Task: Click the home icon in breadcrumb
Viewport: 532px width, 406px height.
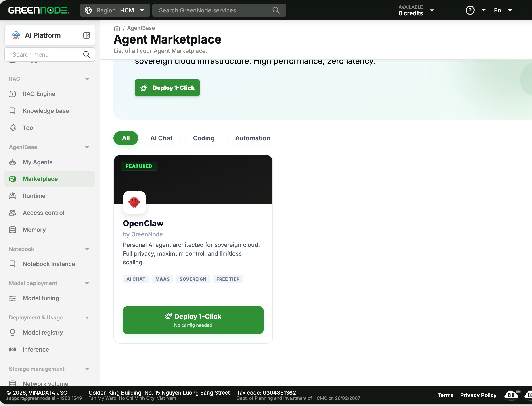Action: pyautogui.click(x=117, y=28)
